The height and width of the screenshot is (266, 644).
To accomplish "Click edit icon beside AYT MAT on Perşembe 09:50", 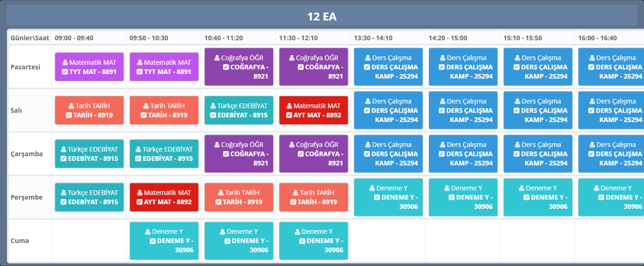I will click(139, 202).
